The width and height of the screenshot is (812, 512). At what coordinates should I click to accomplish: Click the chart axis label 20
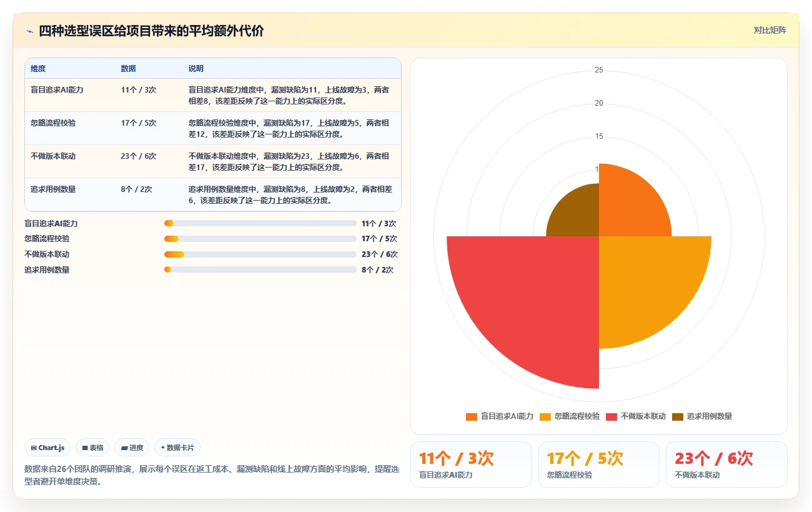tap(599, 103)
